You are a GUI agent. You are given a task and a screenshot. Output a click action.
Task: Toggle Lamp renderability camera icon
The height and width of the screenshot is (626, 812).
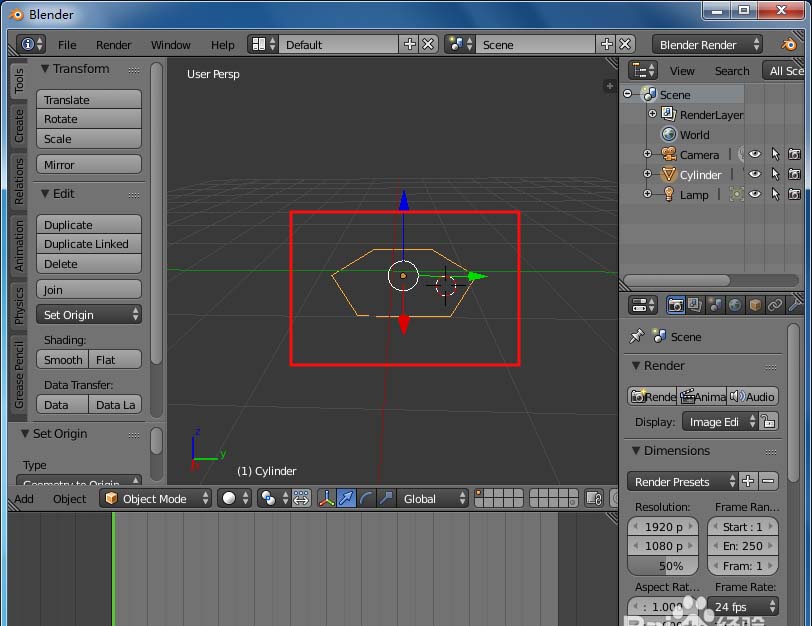[794, 194]
